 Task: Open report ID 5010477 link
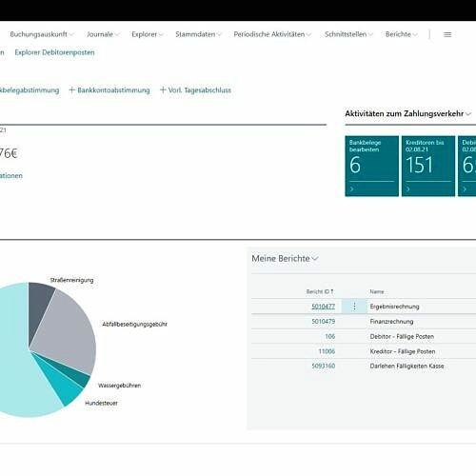pyautogui.click(x=323, y=307)
